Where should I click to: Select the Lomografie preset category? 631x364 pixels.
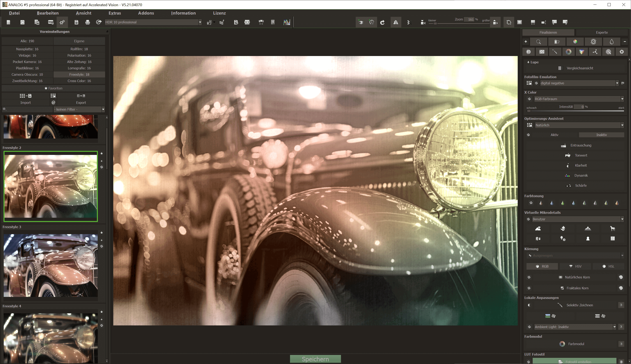pyautogui.click(x=79, y=68)
